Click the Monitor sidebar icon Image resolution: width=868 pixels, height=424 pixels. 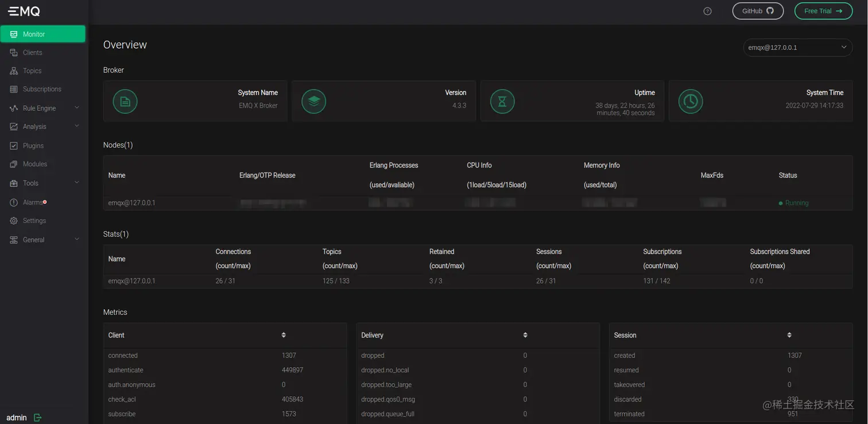pos(14,34)
